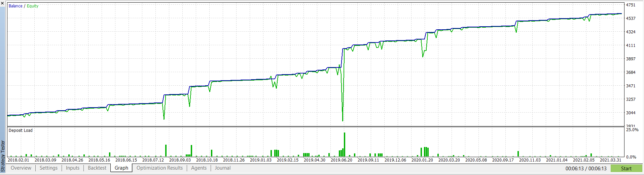This screenshot has width=644, height=175.
Task: Close the Strategy Tester panel
Action: coord(3,3)
